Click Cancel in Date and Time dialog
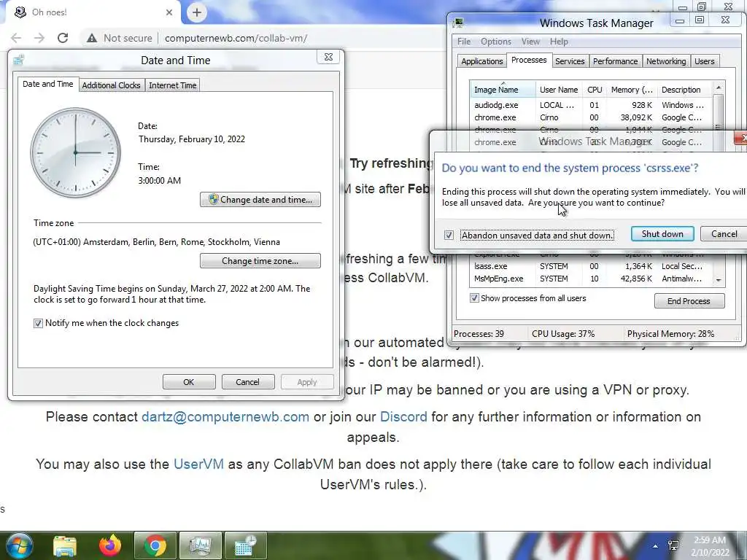 click(248, 382)
